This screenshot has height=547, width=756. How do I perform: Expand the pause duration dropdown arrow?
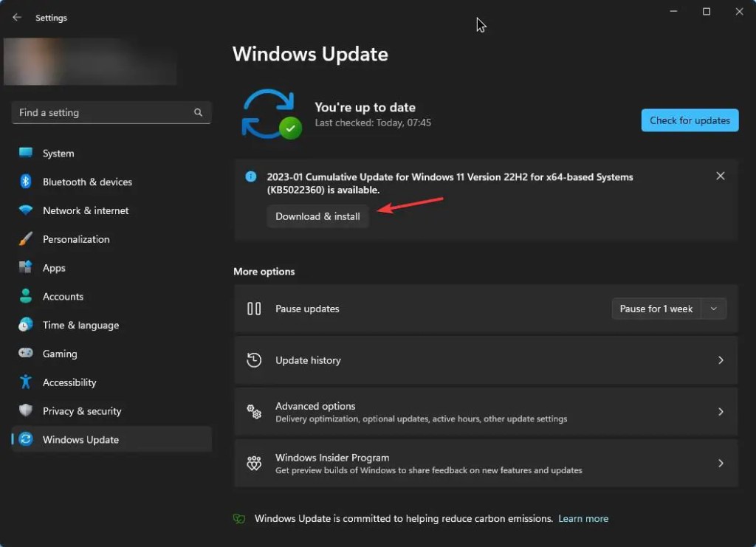click(714, 309)
